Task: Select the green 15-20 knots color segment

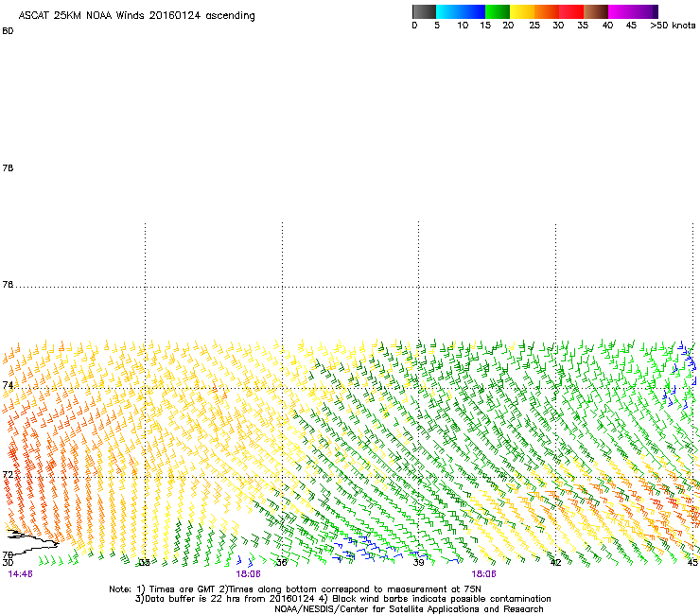Action: pos(498,11)
